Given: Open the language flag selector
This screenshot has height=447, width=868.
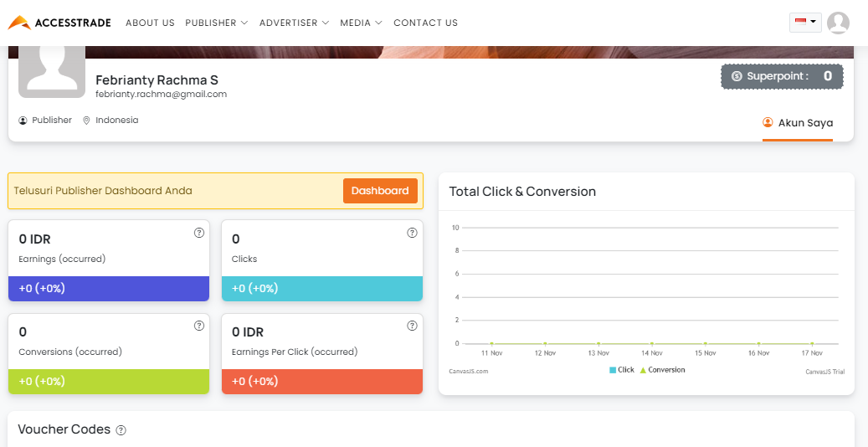Looking at the screenshot, I should coord(805,22).
